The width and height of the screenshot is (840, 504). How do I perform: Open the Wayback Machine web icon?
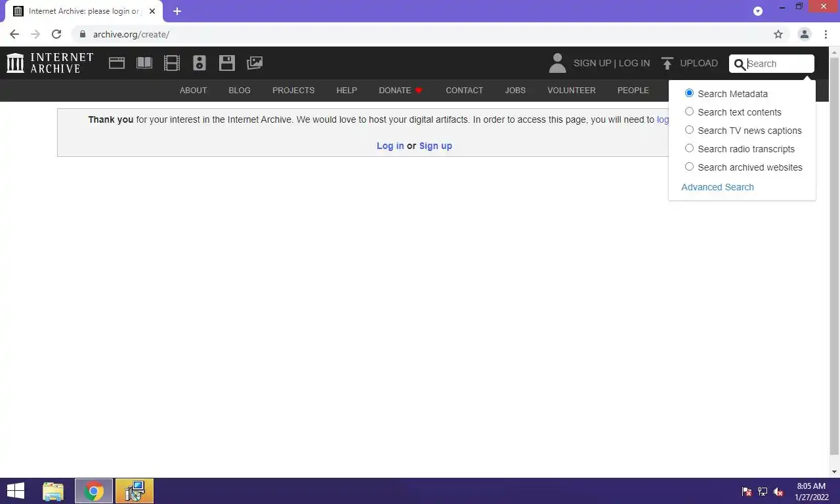click(x=117, y=63)
